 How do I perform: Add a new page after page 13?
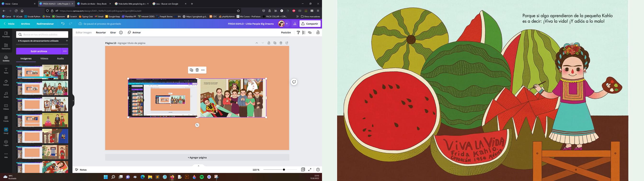[x=287, y=43]
